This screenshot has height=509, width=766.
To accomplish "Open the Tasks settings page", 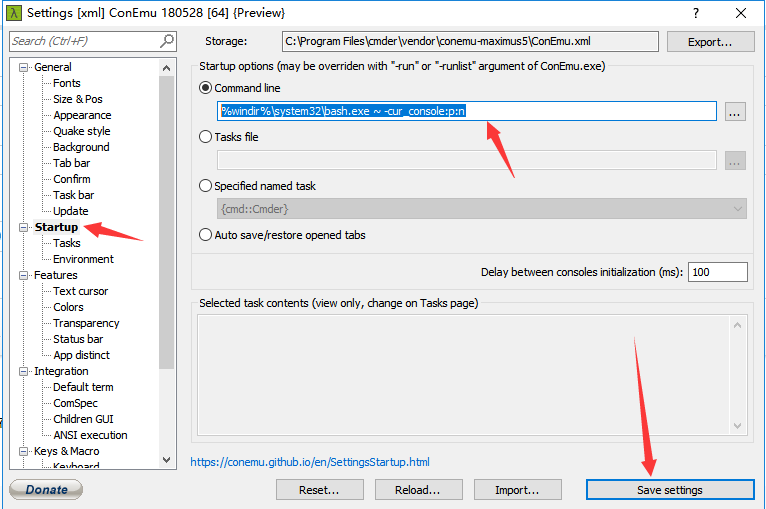I will (x=67, y=243).
